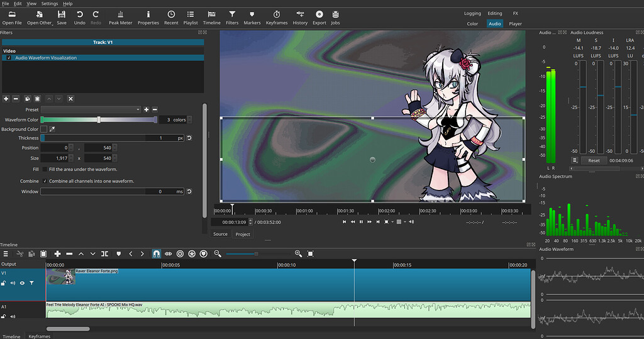Screen dimensions: 644x339
Task: Switch to the Keyframes bottom tab
Action: 40,336
